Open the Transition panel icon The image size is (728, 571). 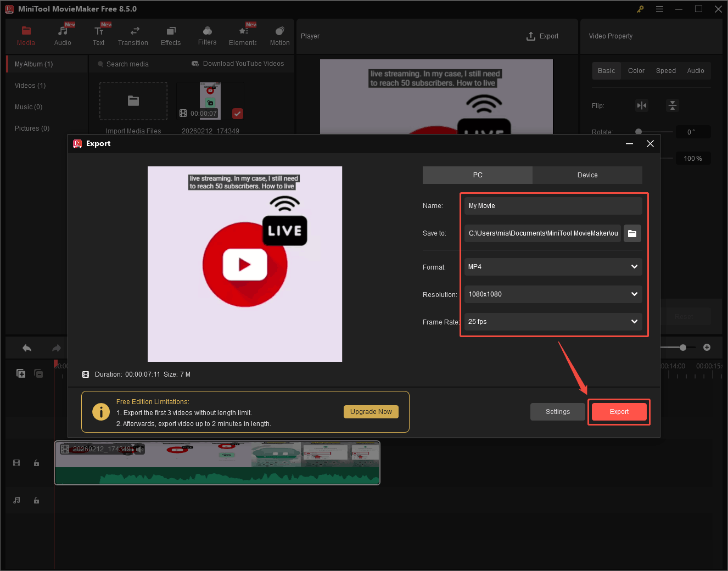[x=133, y=35]
